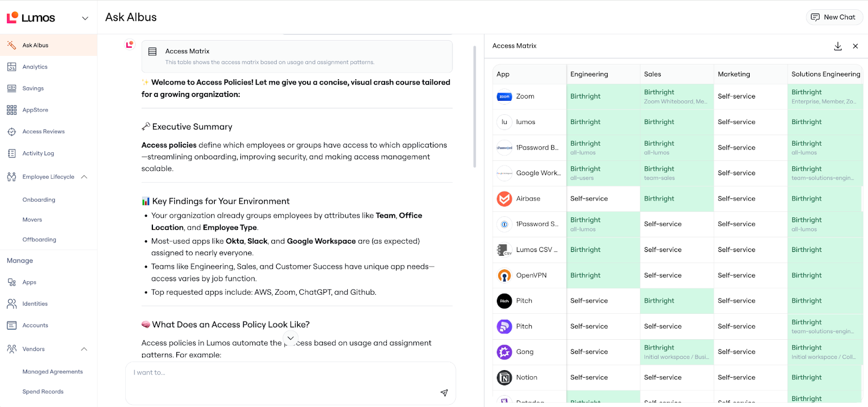Open Ask Albus in the sidebar
This screenshot has height=407, width=868.
point(49,45)
